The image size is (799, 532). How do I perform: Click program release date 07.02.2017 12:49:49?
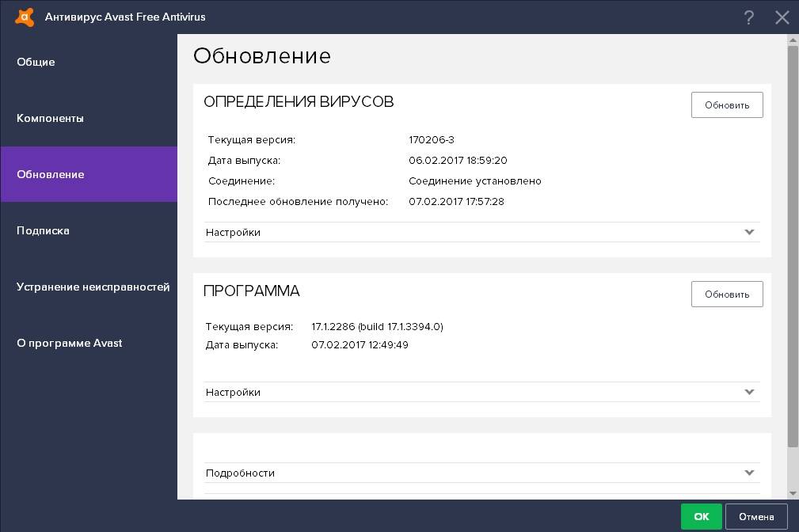click(x=360, y=345)
